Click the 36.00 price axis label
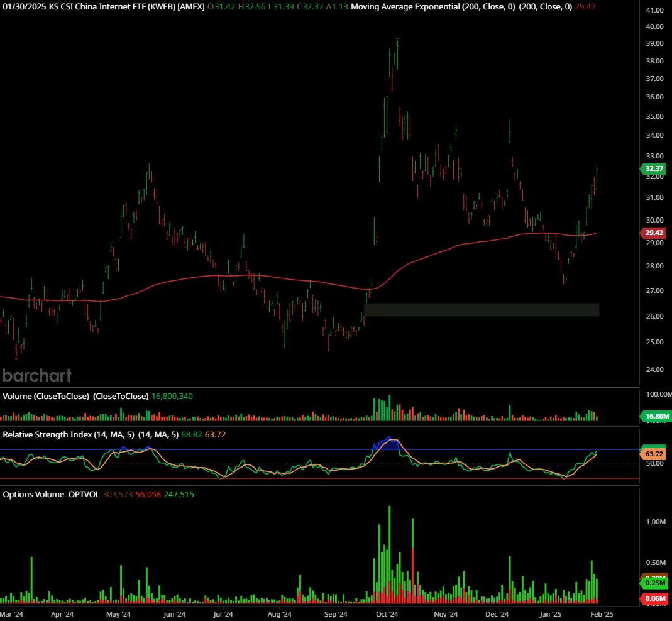This screenshot has width=672, height=621. pyautogui.click(x=654, y=97)
